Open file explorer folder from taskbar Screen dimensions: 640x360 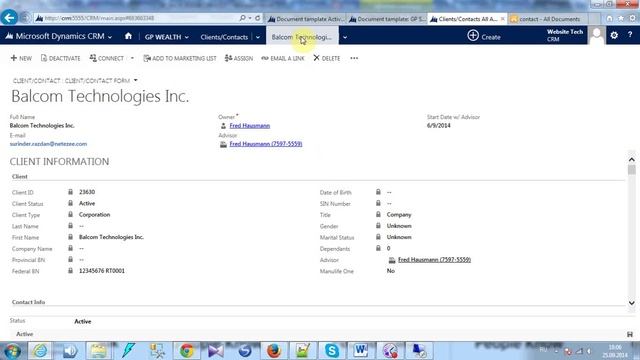pos(98,351)
